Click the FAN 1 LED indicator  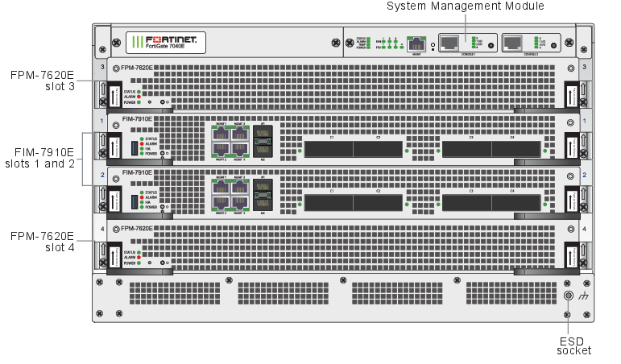[x=383, y=42]
